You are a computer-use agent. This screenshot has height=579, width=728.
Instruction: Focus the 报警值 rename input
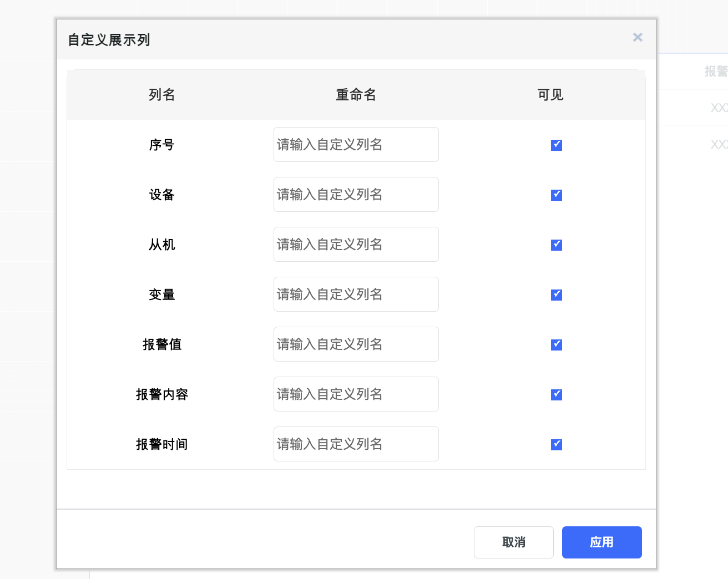(x=356, y=344)
